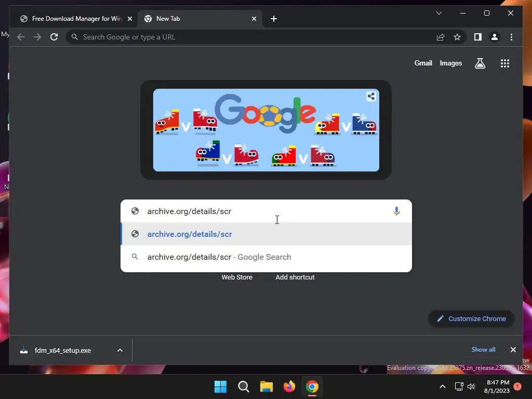Open volume tray icon
Viewport: 532px width, 399px height.
click(x=471, y=387)
